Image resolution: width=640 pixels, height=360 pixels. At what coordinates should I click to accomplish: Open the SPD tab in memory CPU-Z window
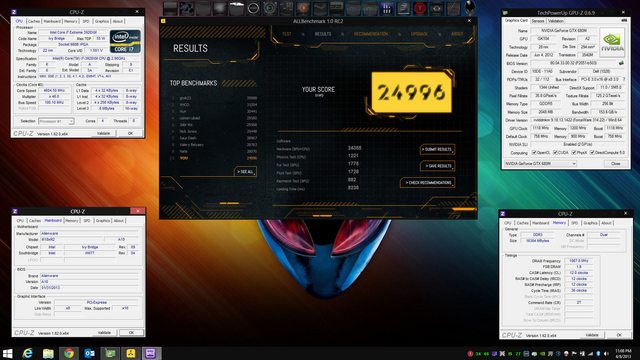[x=574, y=223]
